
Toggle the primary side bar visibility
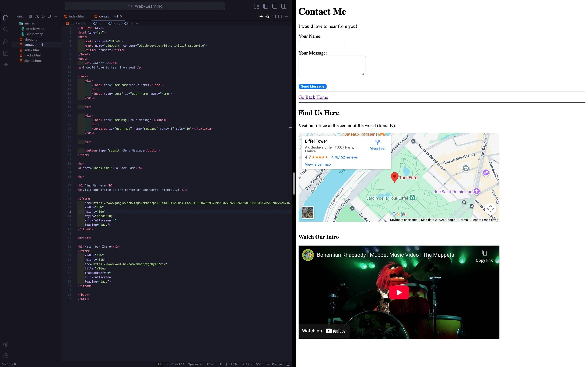(266, 6)
